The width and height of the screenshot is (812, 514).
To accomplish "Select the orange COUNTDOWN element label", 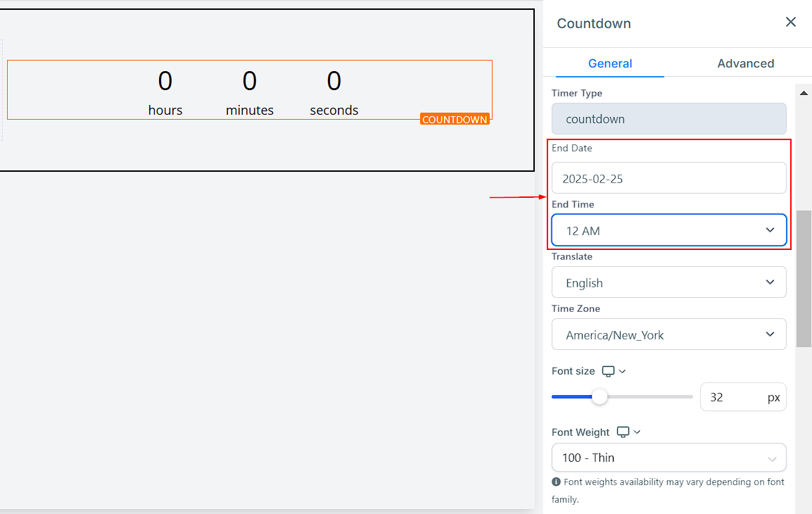I will (x=455, y=120).
